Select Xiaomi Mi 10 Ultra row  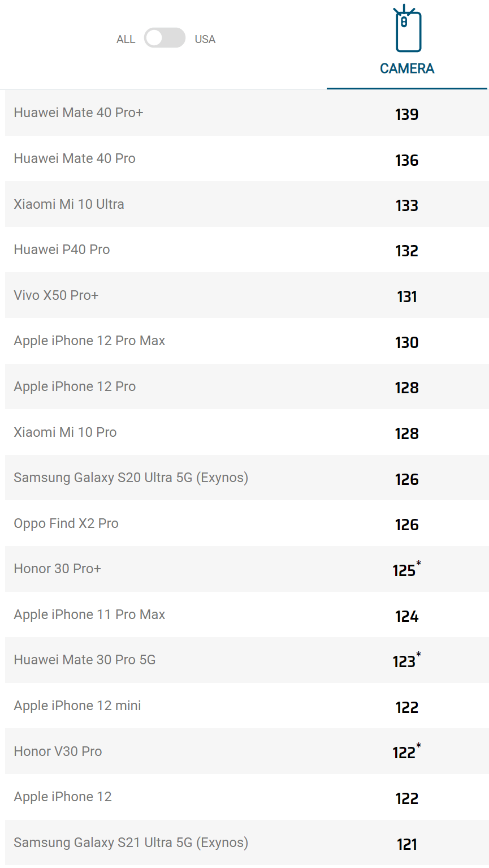point(69,204)
